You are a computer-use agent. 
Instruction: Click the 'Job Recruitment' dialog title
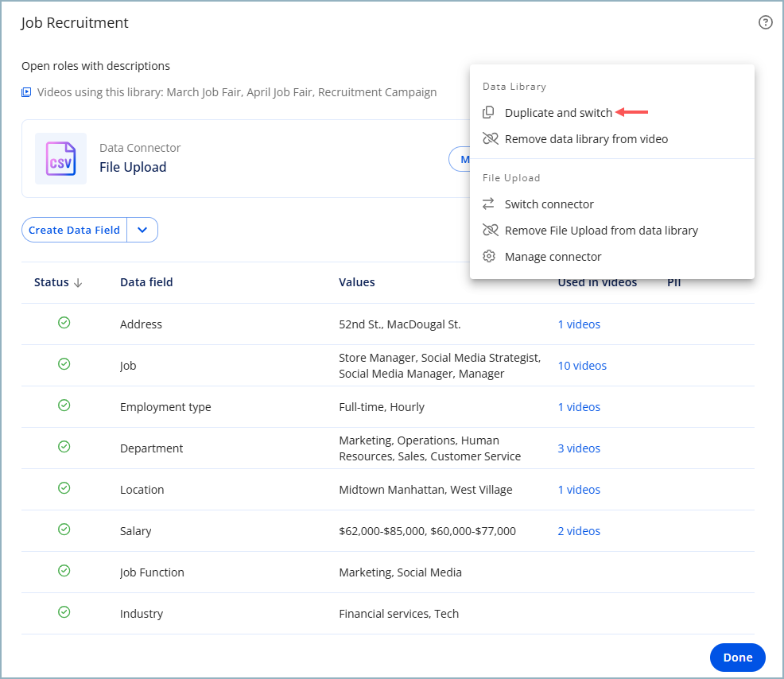click(x=75, y=23)
